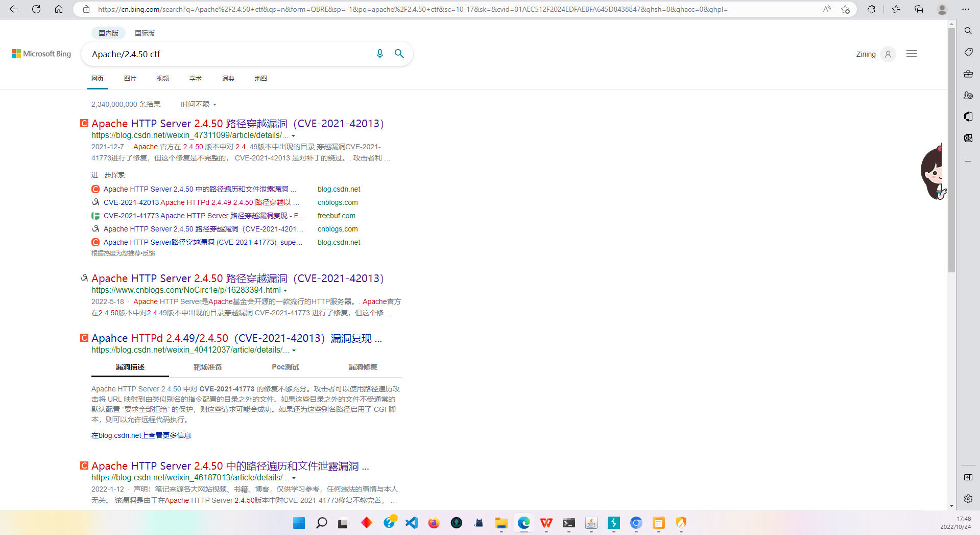Select the 视频 search tab
980x535 pixels.
pyautogui.click(x=163, y=78)
